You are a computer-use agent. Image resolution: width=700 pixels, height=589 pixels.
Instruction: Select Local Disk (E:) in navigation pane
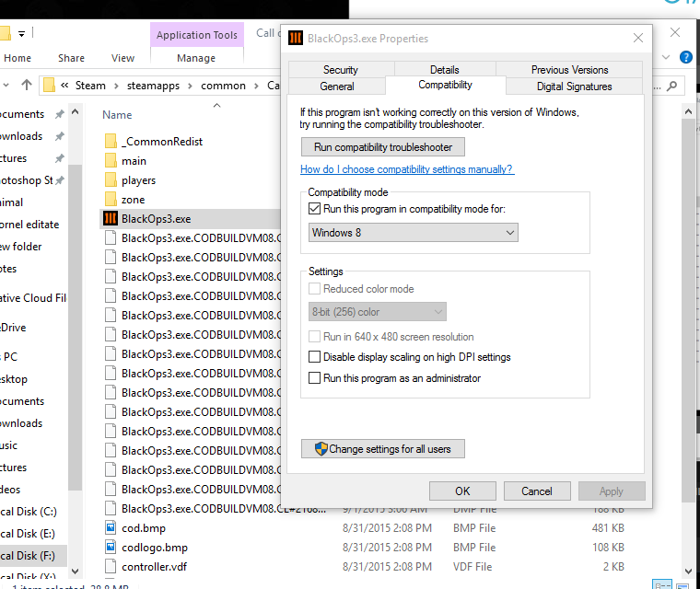coord(28,534)
